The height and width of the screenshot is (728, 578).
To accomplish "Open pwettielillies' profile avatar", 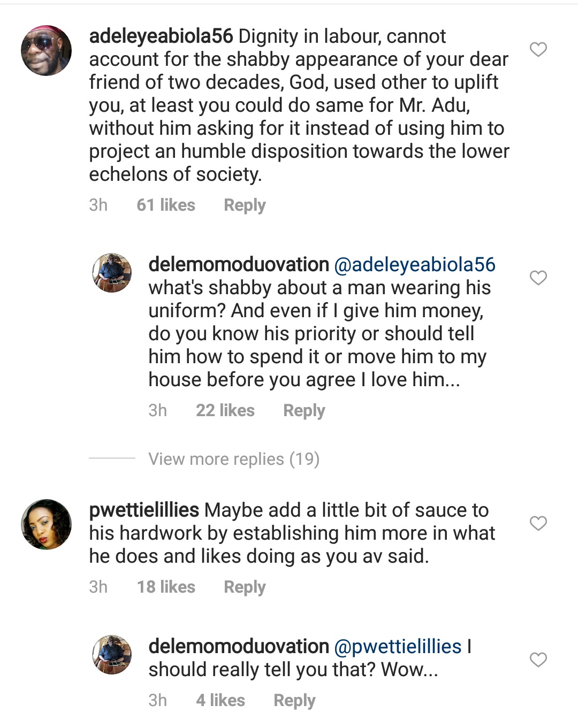I will tap(46, 524).
